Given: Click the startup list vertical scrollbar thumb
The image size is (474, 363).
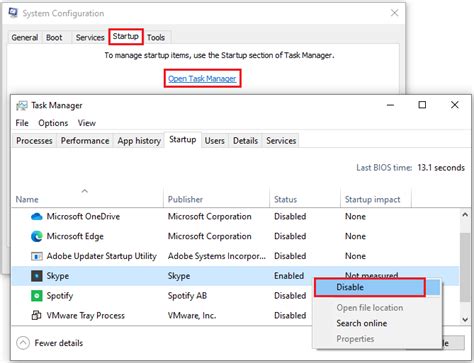Looking at the screenshot, I should 465,267.
